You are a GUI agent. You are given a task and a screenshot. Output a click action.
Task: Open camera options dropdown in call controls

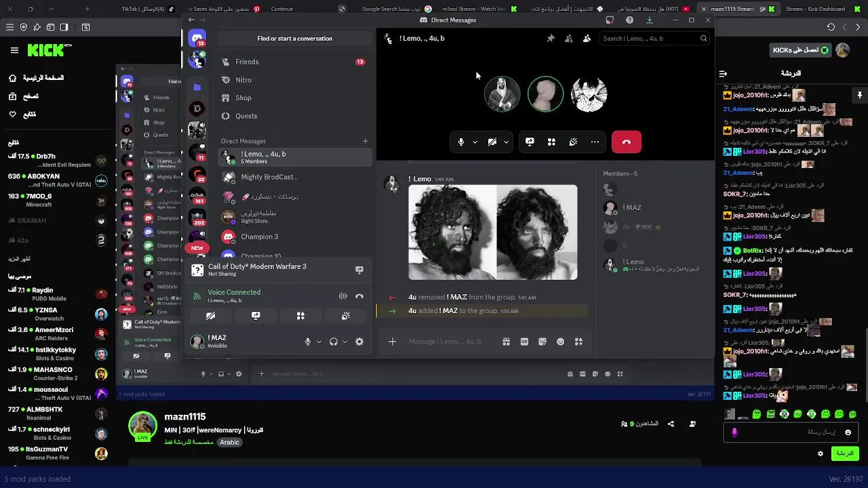click(506, 142)
